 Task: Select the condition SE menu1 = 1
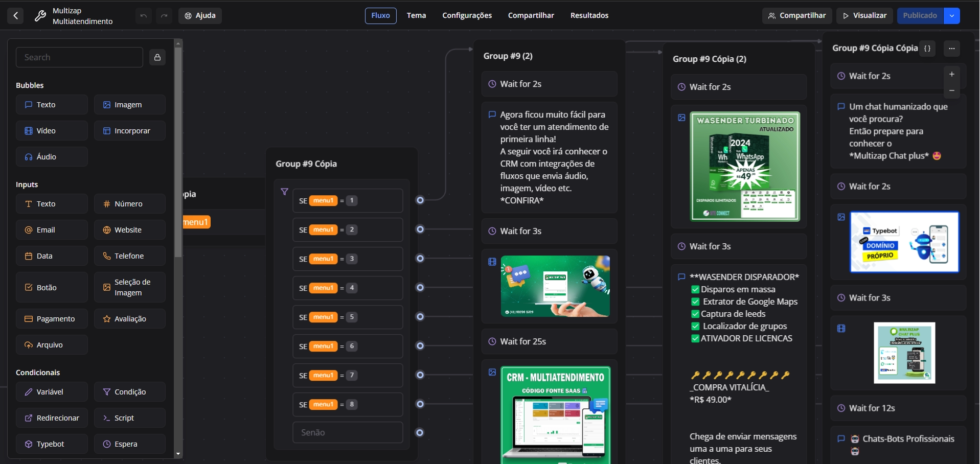tap(348, 201)
